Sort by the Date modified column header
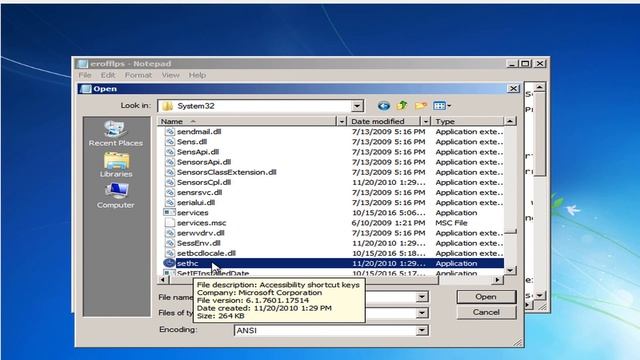Screen dimensions: 640x360 tap(384, 121)
